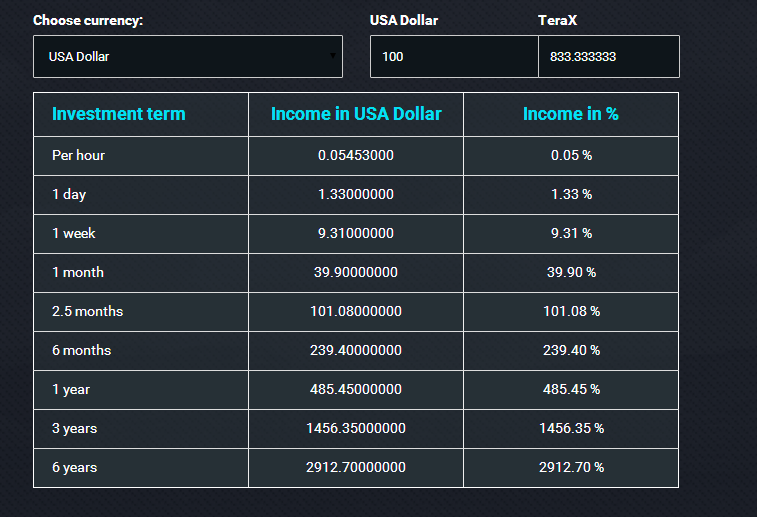
Task: Select the 6 months row label
Action: (x=82, y=350)
